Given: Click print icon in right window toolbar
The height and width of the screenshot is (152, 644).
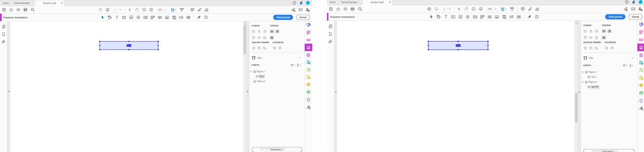Looking at the screenshot, I should click(x=352, y=9).
